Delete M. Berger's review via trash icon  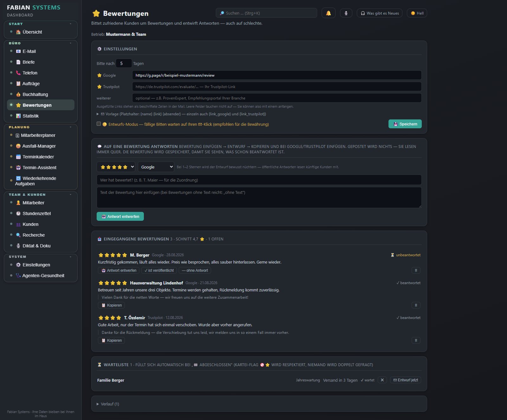click(x=416, y=270)
